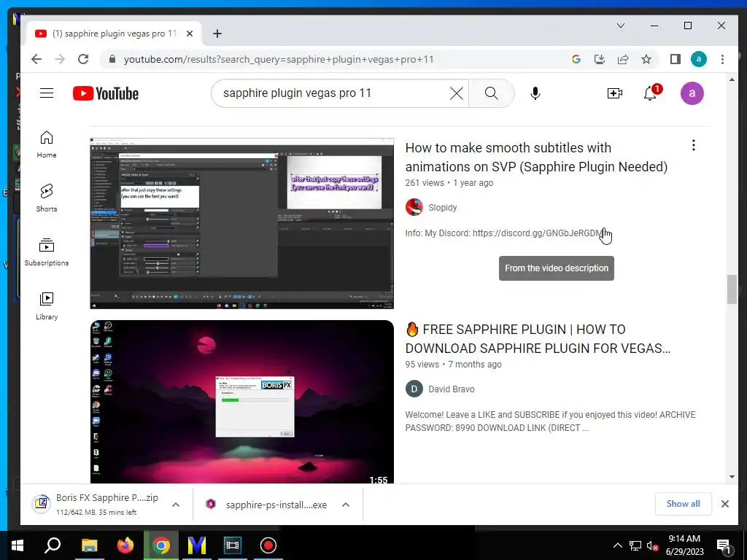Viewport: 747px width, 560px height.
Task: Click the Discord info description text
Action: (504, 233)
